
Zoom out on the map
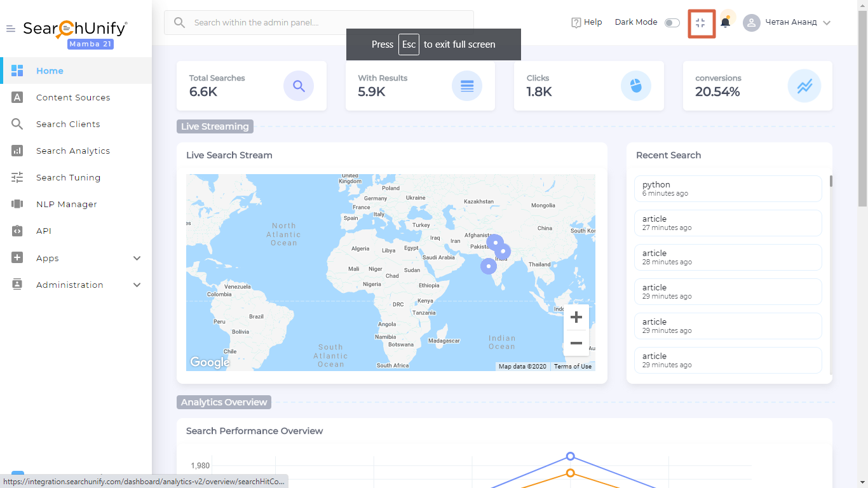click(x=576, y=343)
